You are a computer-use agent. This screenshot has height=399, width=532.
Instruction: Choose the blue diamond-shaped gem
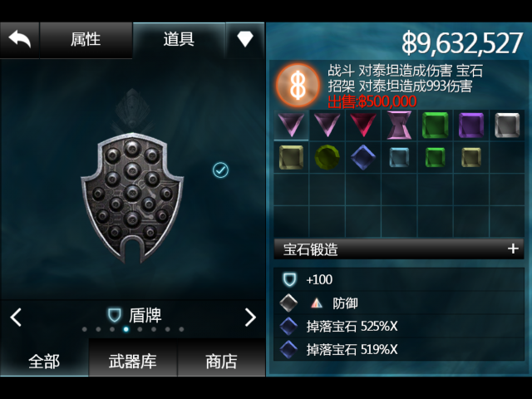362,157
